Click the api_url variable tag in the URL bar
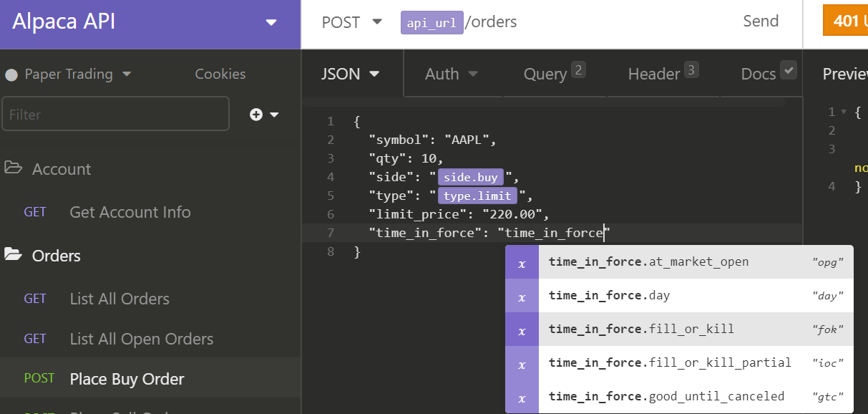Screen dimensions: 868x414 point(431,21)
